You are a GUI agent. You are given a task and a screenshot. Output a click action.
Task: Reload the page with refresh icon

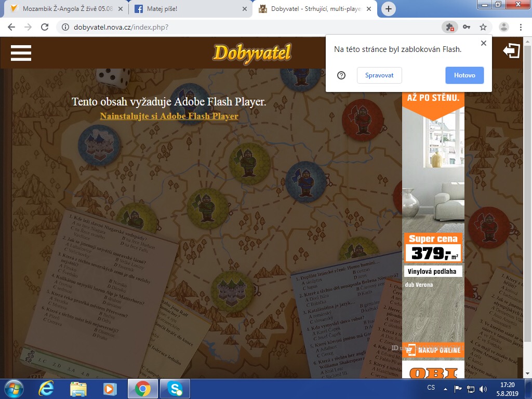pyautogui.click(x=45, y=27)
